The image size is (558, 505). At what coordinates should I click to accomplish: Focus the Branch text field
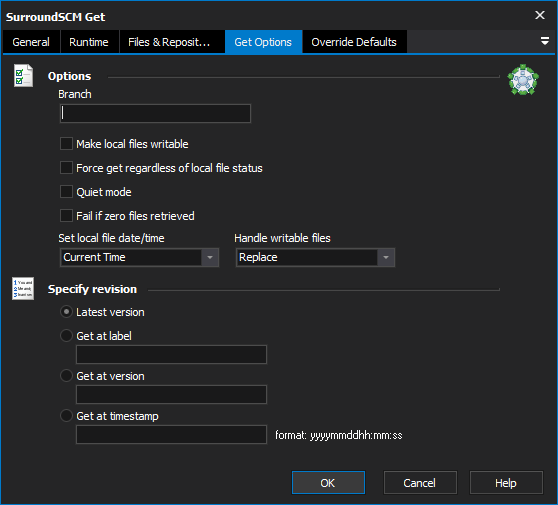(156, 114)
